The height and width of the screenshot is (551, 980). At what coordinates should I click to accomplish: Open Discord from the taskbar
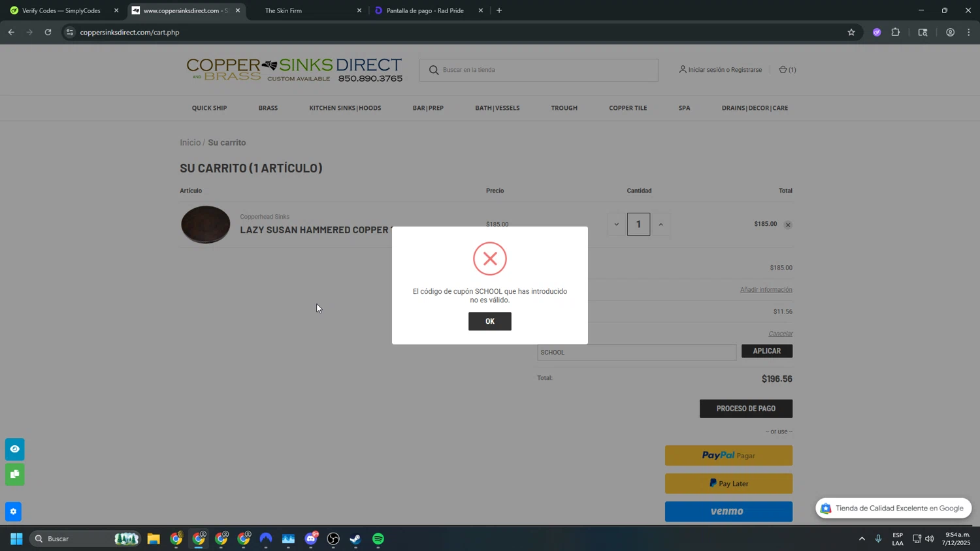coord(311,539)
